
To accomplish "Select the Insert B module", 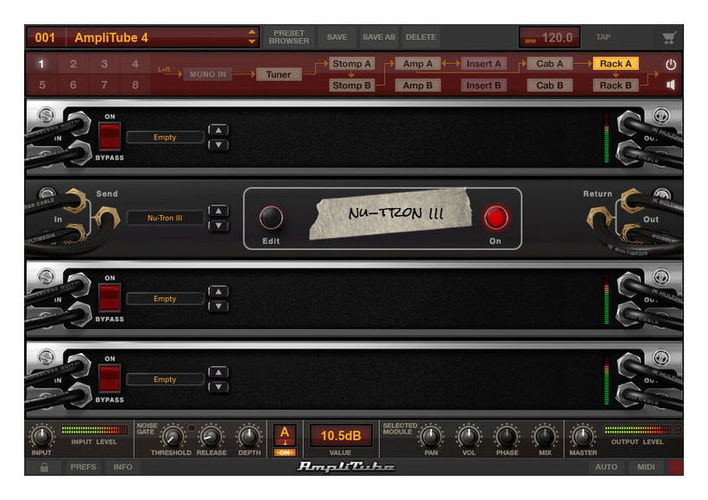I will point(484,85).
